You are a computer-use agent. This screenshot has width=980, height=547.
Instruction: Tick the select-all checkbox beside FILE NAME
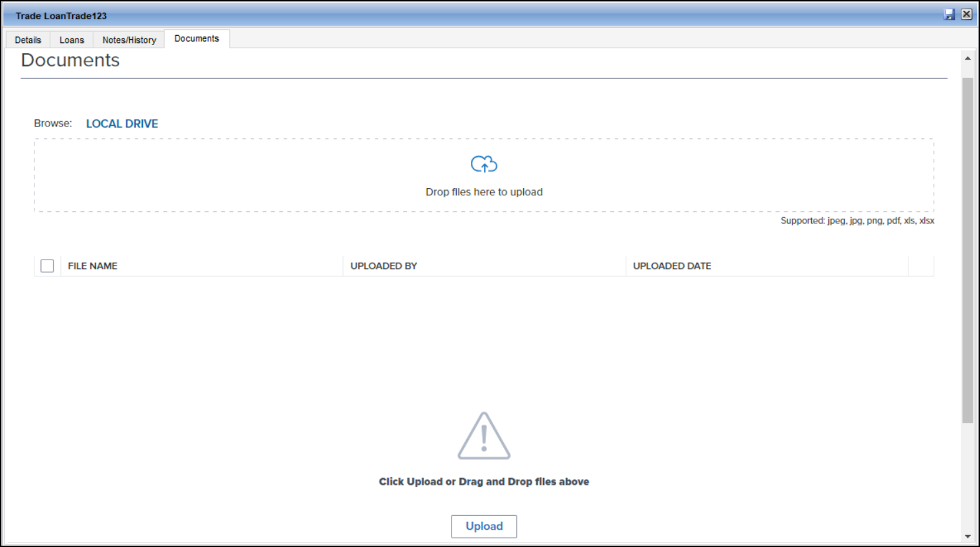tap(47, 266)
